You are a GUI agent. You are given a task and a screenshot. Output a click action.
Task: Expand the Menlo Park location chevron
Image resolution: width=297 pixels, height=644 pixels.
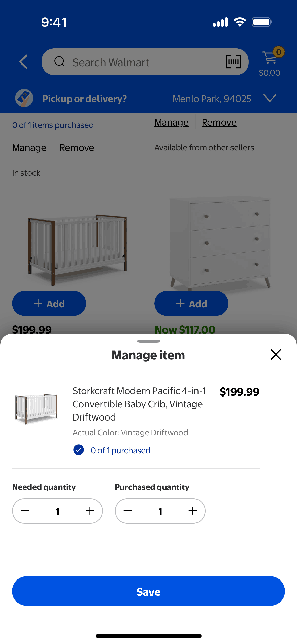(270, 98)
